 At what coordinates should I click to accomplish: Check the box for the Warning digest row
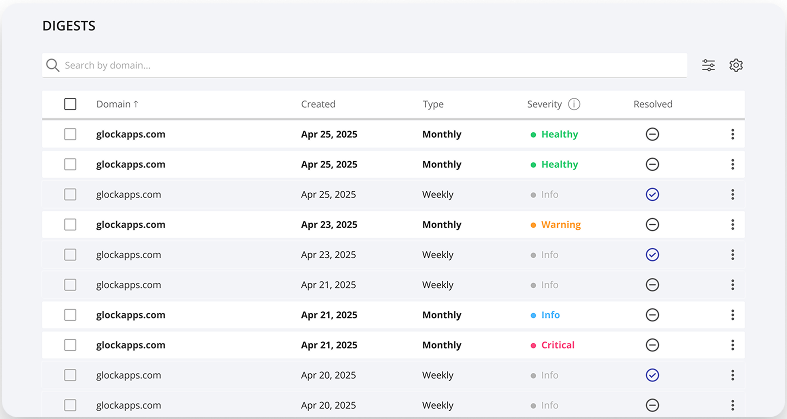[x=70, y=225]
